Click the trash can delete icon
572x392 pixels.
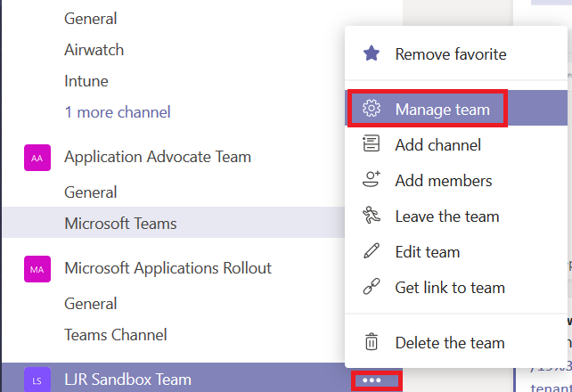[x=372, y=342]
